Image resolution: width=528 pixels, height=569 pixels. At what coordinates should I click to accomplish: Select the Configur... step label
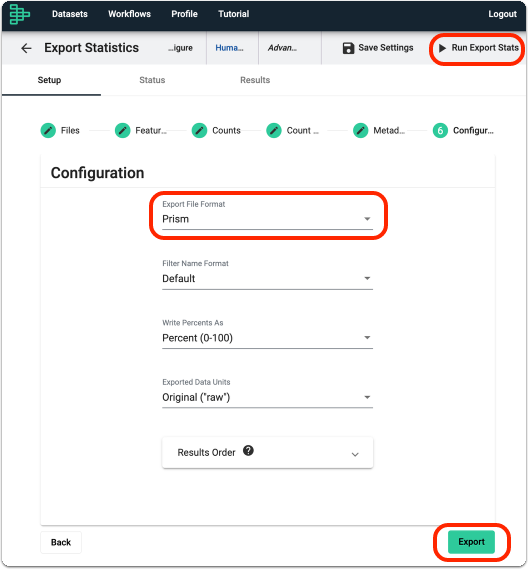(x=473, y=130)
